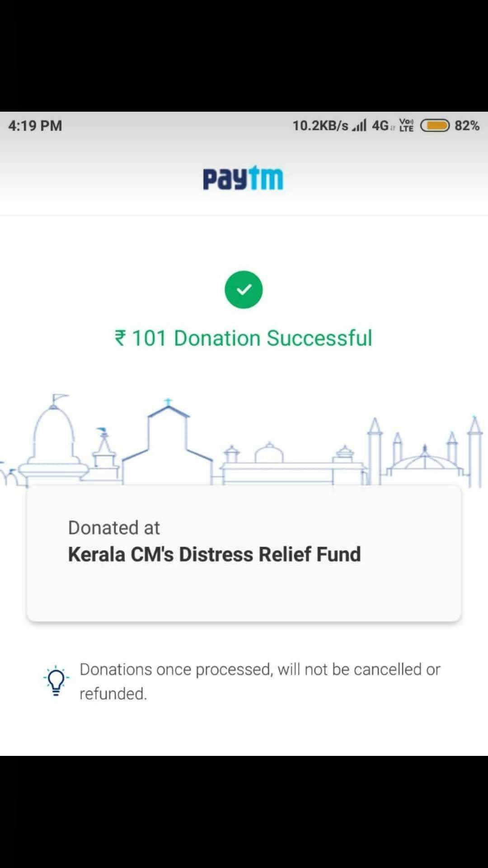Click the signal strength bars icon
This screenshot has height=868, width=488.
tap(359, 125)
